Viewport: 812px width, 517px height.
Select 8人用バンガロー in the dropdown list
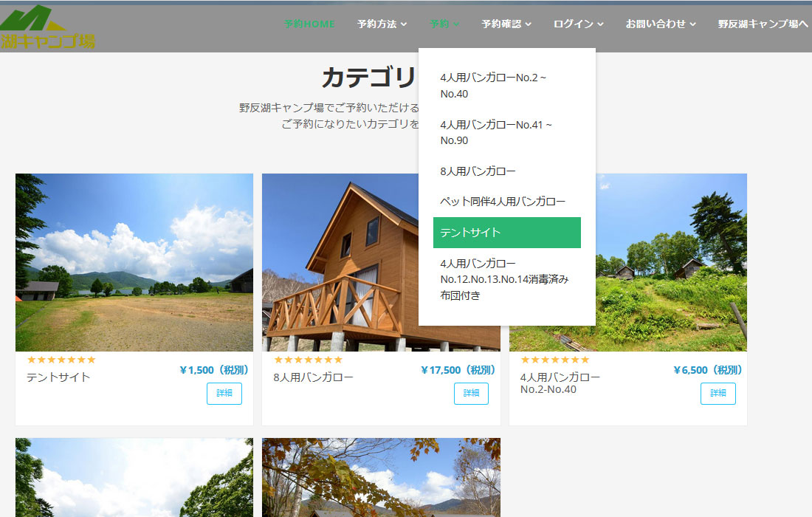[x=478, y=171]
